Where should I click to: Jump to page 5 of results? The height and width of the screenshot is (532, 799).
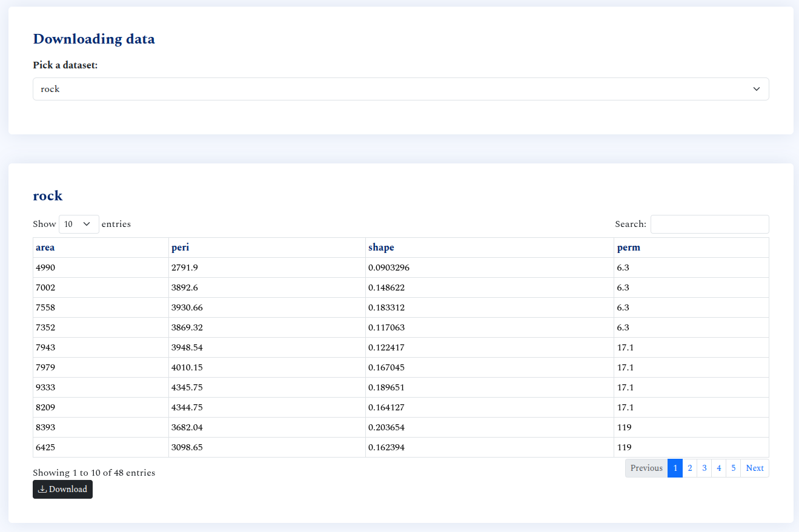pos(733,468)
